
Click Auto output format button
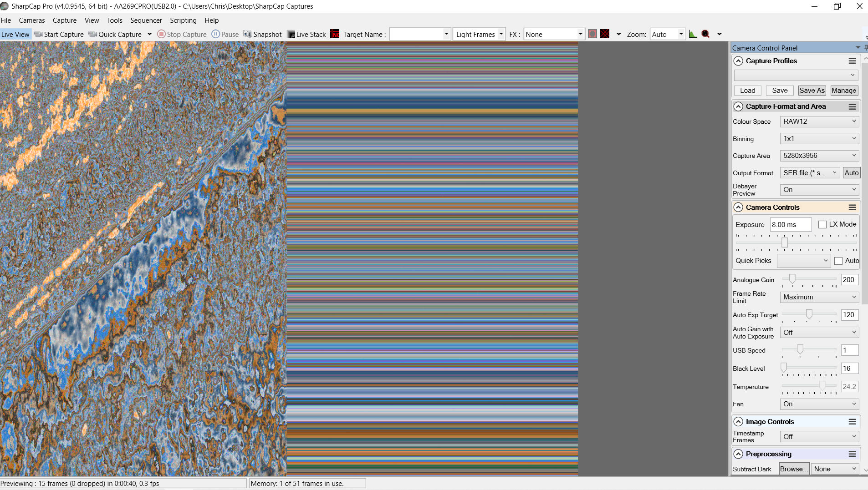851,173
